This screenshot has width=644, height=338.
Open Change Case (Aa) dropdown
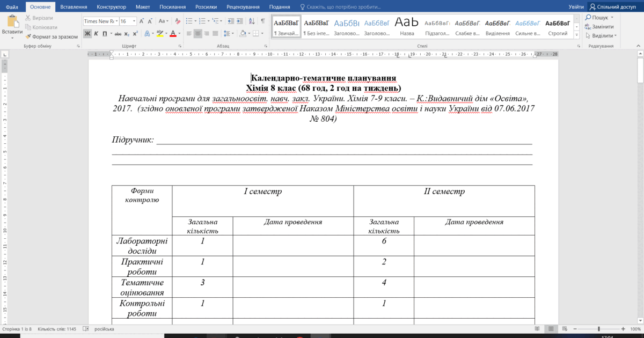tap(163, 21)
